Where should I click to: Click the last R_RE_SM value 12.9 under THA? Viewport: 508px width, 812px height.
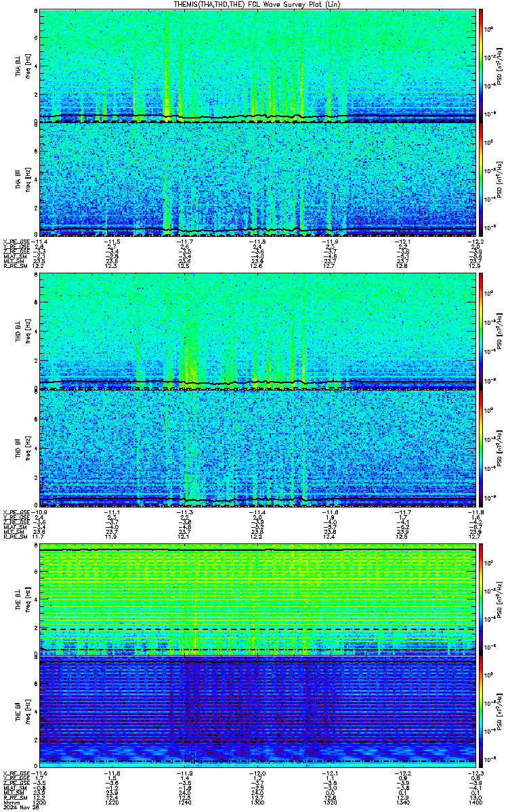(475, 267)
